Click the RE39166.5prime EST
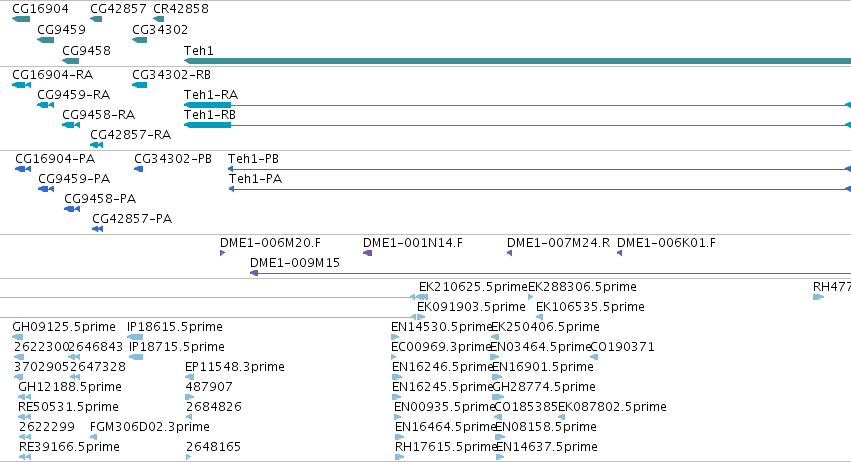Image resolution: width=851 pixels, height=462 pixels. click(x=24, y=458)
